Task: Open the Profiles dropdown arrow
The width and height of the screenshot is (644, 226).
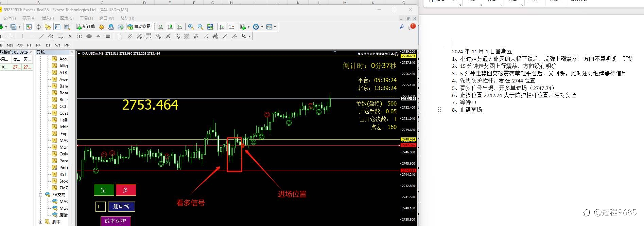Action: (19, 27)
